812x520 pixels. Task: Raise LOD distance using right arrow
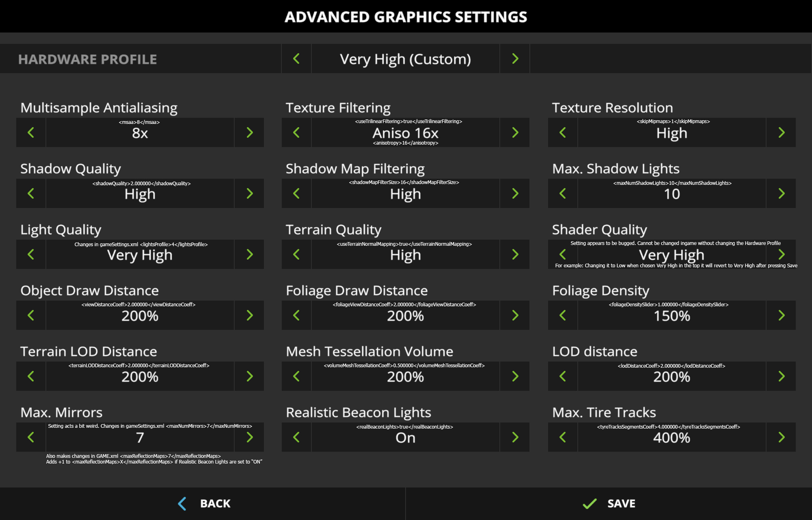pyautogui.click(x=781, y=376)
